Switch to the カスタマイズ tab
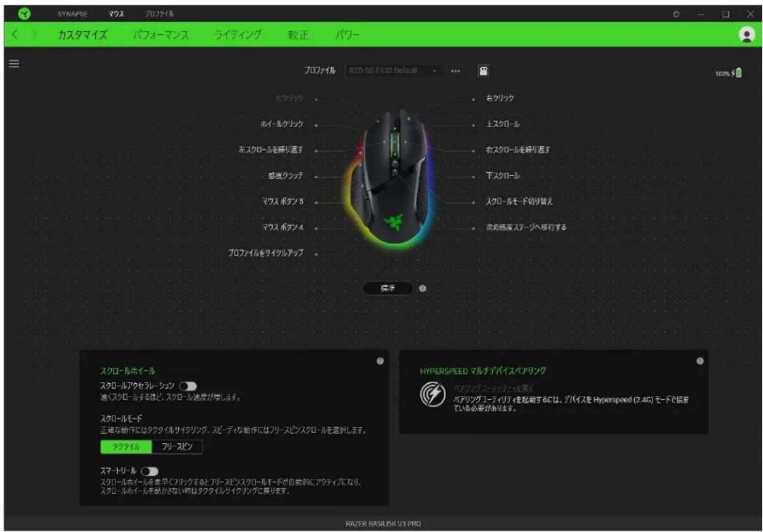This screenshot has height=532, width=763. point(82,36)
